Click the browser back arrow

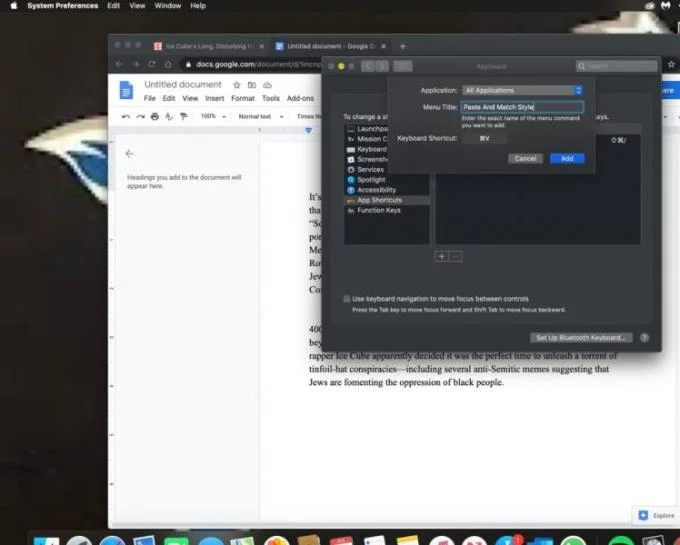(119, 64)
